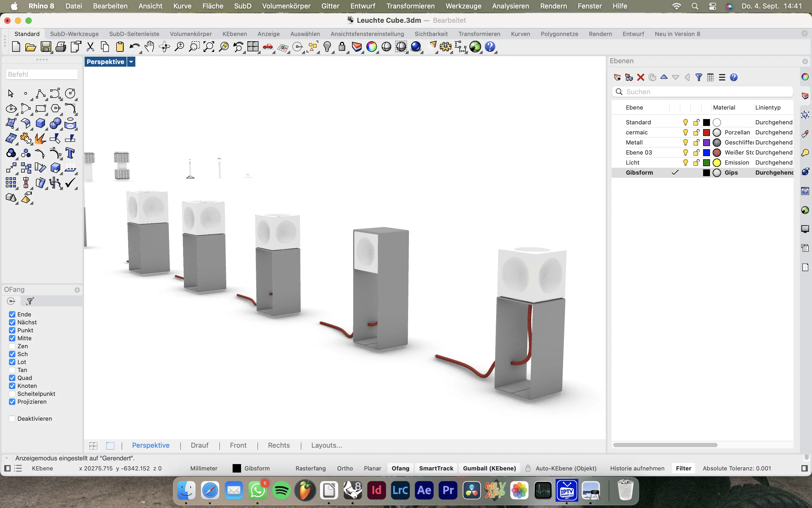Viewport: 812px width, 508px height.
Task: Toggle the Ende object snap checkbox
Action: pyautogui.click(x=12, y=315)
